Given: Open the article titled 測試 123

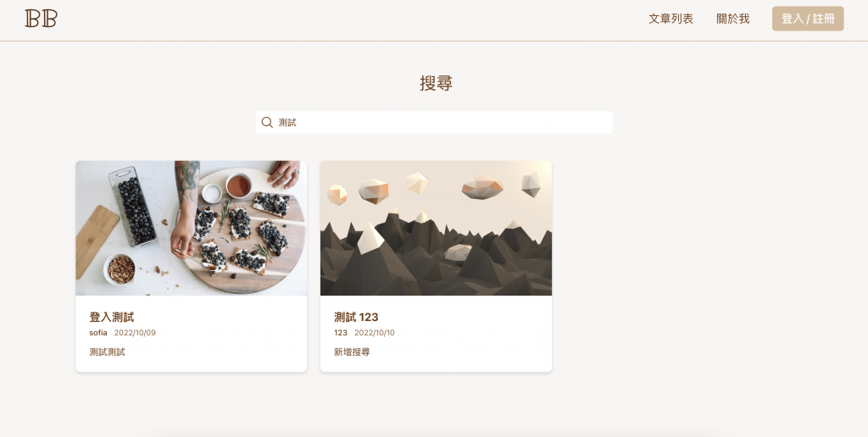Looking at the screenshot, I should click(x=357, y=317).
